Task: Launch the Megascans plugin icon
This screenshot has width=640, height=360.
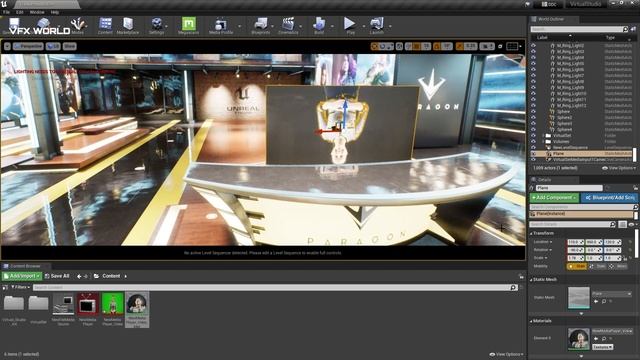Action: pos(189,25)
